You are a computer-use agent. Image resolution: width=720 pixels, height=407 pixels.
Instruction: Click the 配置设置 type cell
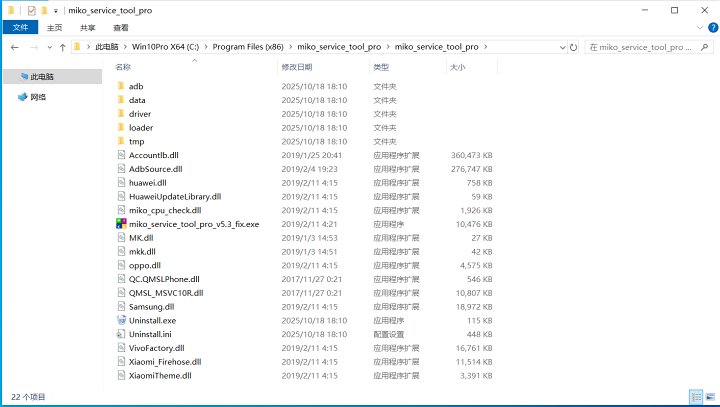coord(388,334)
